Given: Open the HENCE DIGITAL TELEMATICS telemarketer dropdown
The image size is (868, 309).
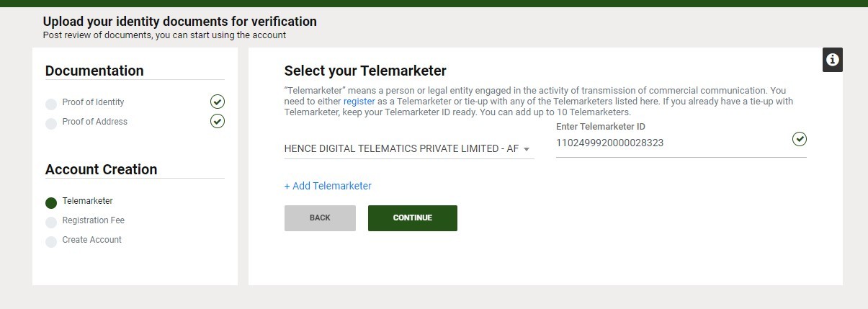Looking at the screenshot, I should pyautogui.click(x=409, y=148).
